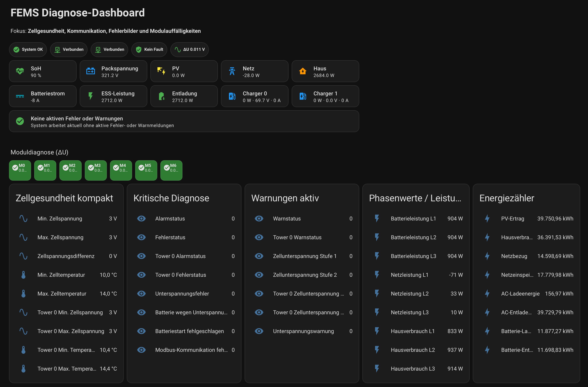Image resolution: width=588 pixels, height=387 pixels.
Task: Click the Haus home lightning icon
Action: 303,71
